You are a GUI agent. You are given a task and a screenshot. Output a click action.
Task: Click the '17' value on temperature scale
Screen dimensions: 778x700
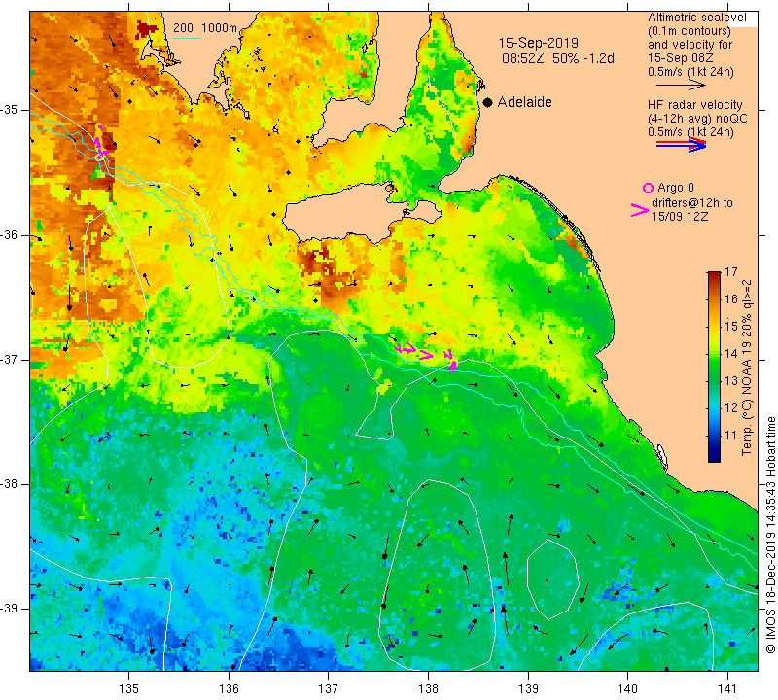(x=731, y=272)
